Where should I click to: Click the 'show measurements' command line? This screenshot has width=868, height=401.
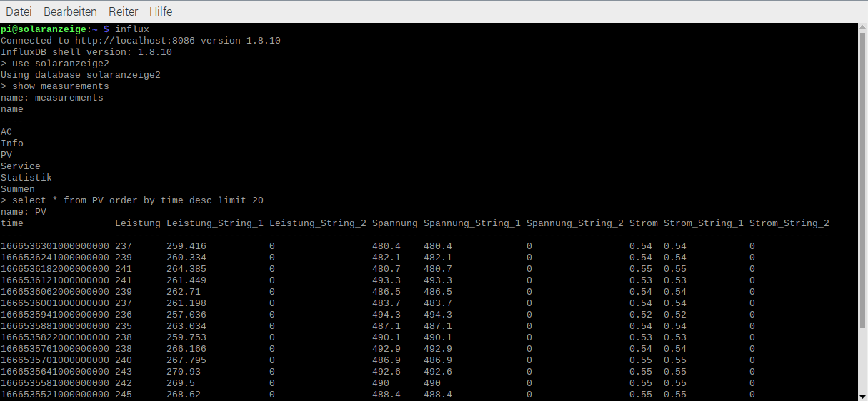60,86
